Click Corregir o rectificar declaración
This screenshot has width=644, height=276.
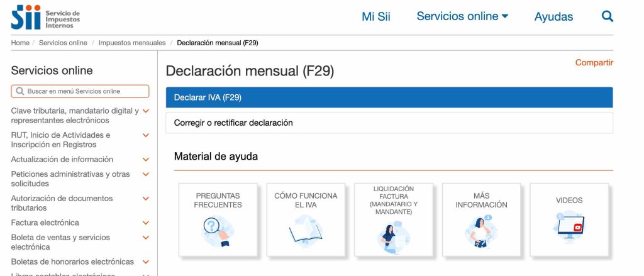[x=389, y=123]
